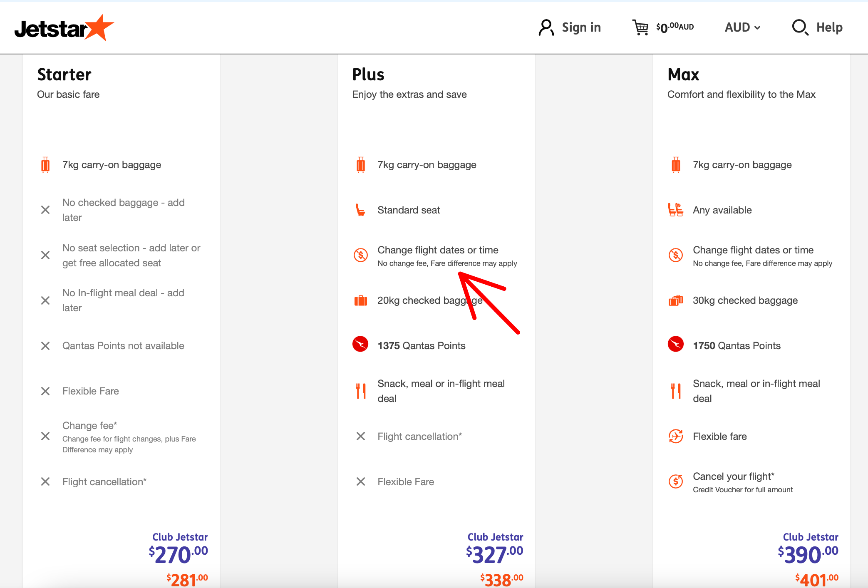
Task: Click the X beside Plus Flexible Fare
Action: 361,481
